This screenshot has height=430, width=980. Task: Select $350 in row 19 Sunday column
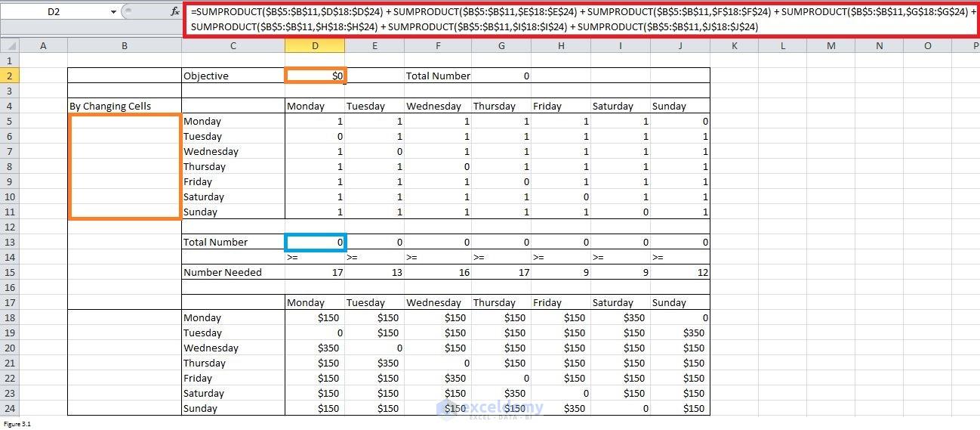680,333
